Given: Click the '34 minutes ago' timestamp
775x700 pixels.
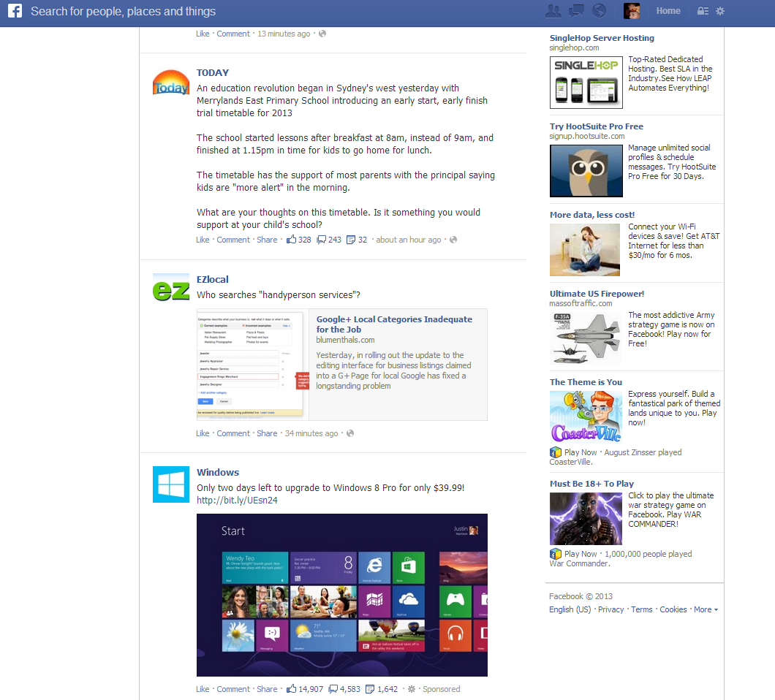Looking at the screenshot, I should click(311, 433).
